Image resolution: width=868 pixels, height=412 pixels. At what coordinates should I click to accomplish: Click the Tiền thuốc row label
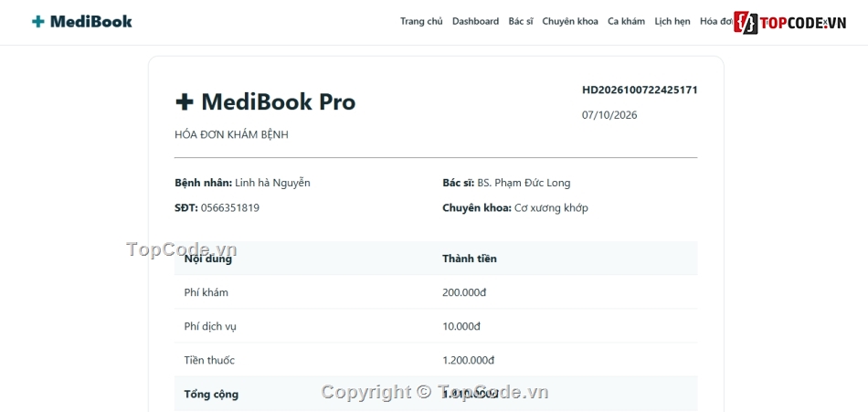(209, 361)
